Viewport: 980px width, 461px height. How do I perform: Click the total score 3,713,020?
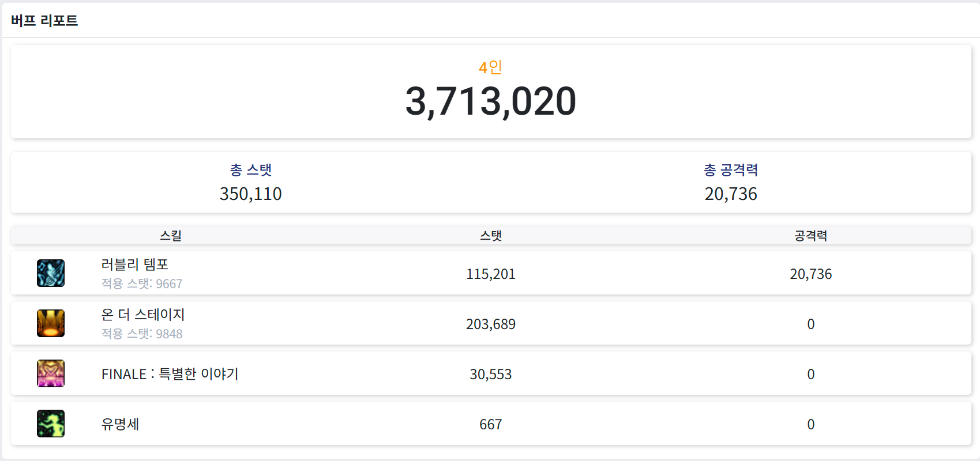(490, 101)
